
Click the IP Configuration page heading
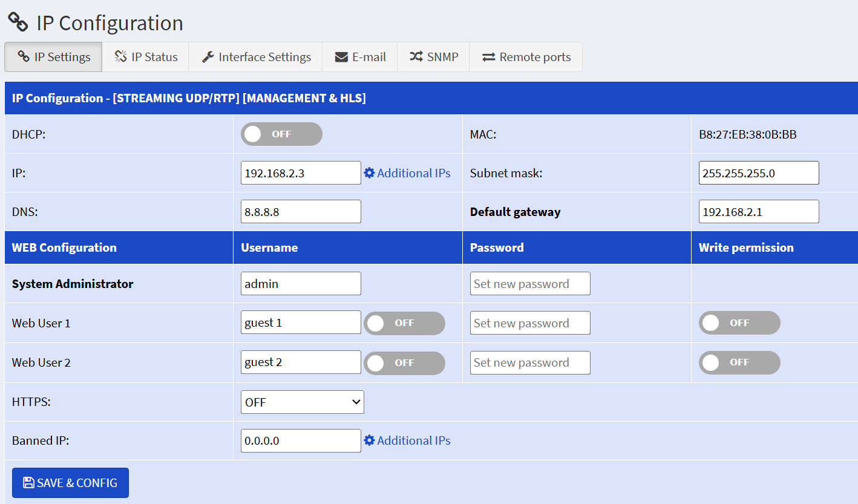click(110, 22)
